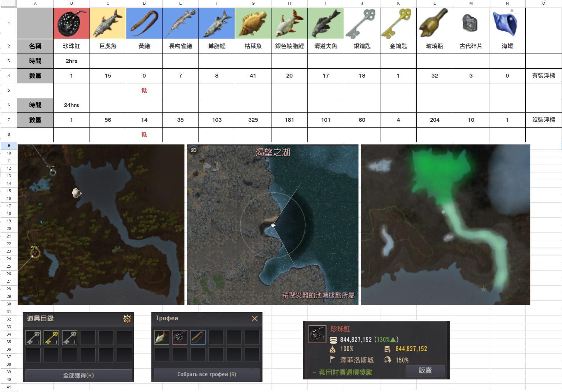Click the 2D map mode badge
This screenshot has height=392, width=562.
[x=194, y=150]
